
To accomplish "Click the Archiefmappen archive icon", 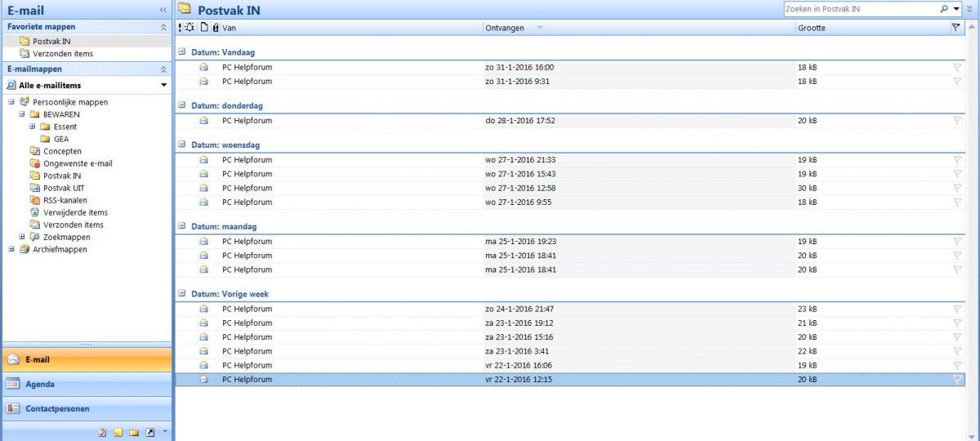I will click(24, 249).
